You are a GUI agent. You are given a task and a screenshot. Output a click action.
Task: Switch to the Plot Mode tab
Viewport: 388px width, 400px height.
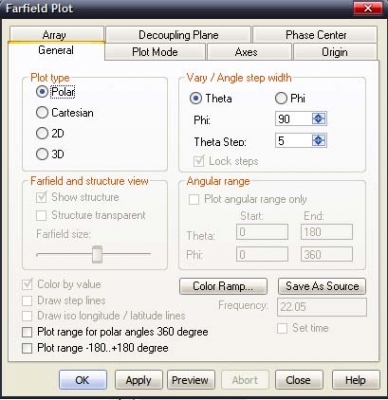pyautogui.click(x=155, y=52)
